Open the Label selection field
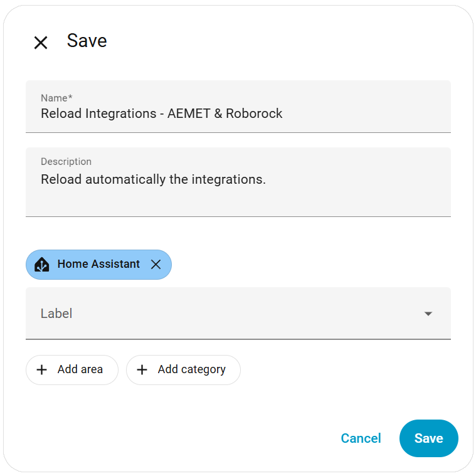 pyautogui.click(x=226, y=314)
